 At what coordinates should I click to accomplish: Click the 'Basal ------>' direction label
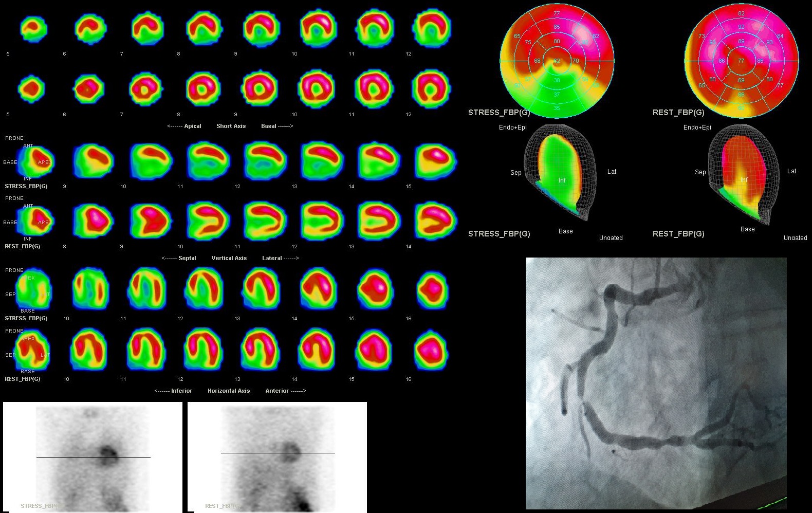click(x=277, y=126)
